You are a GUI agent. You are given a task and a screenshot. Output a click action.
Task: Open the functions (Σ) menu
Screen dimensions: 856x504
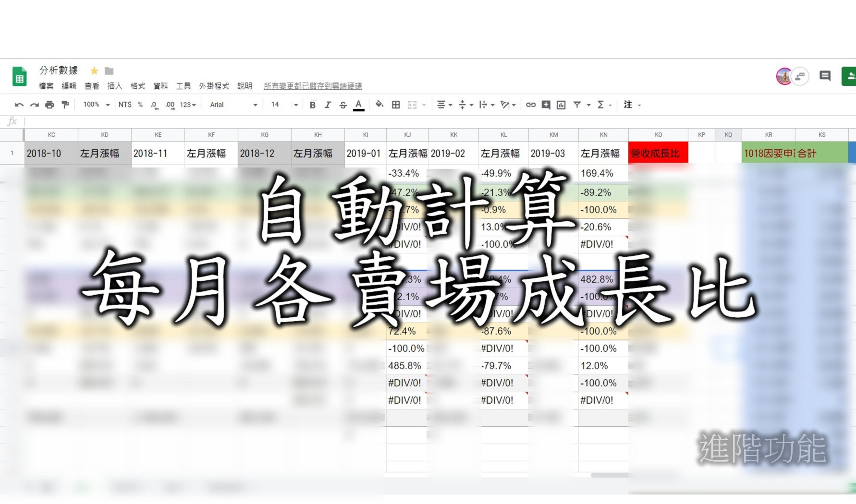click(x=601, y=104)
